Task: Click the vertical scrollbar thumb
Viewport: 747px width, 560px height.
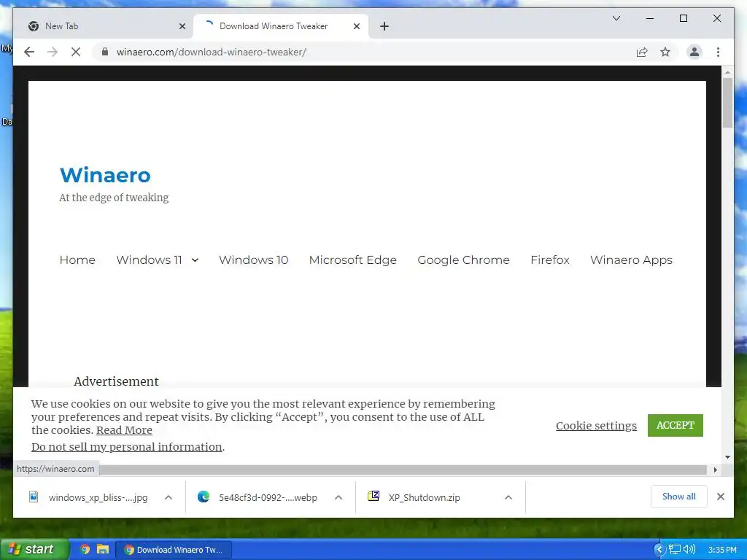Action: pyautogui.click(x=727, y=102)
